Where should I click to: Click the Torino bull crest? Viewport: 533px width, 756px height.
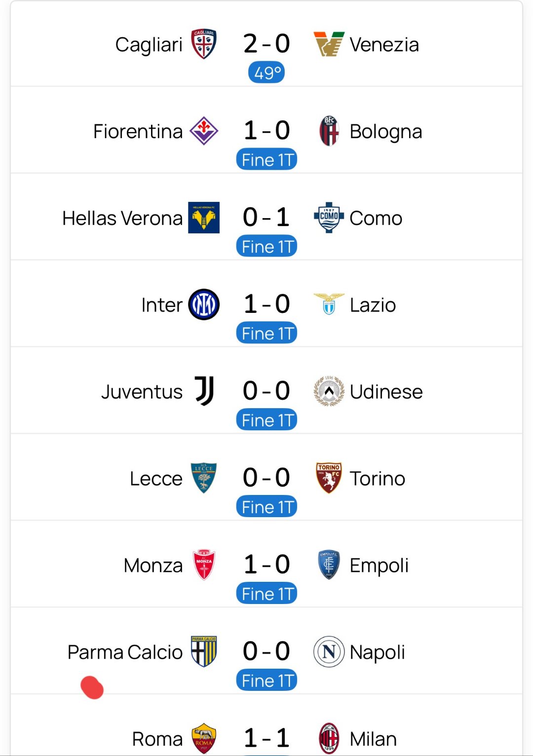[329, 478]
